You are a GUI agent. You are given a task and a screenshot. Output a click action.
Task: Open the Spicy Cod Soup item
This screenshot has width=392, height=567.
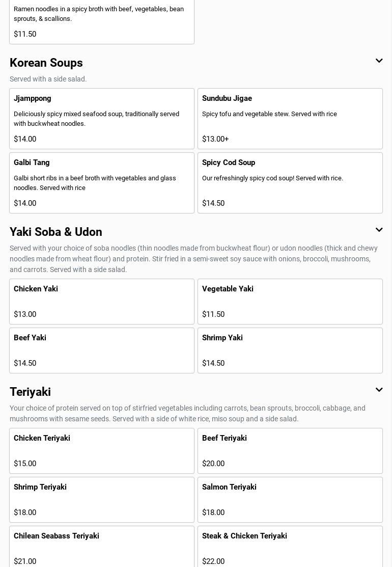pyautogui.click(x=290, y=183)
